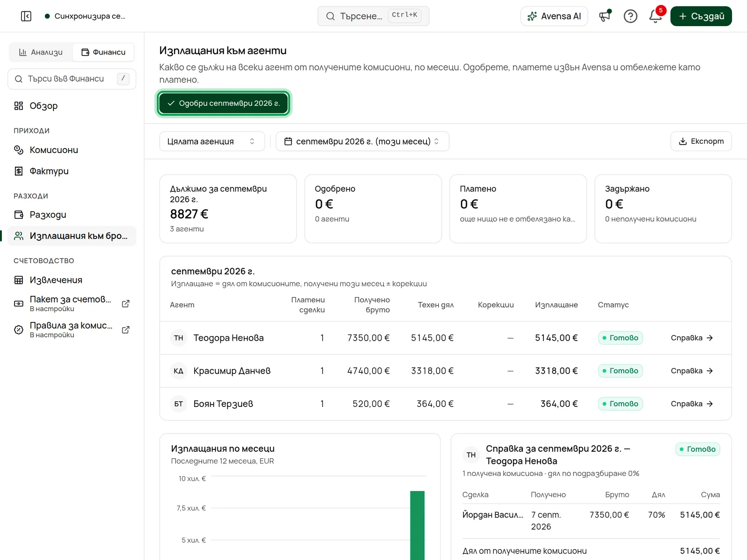Image resolution: width=747 pixels, height=560 pixels.
Task: Click the Готово badge in Справка panel header
Action: (698, 449)
